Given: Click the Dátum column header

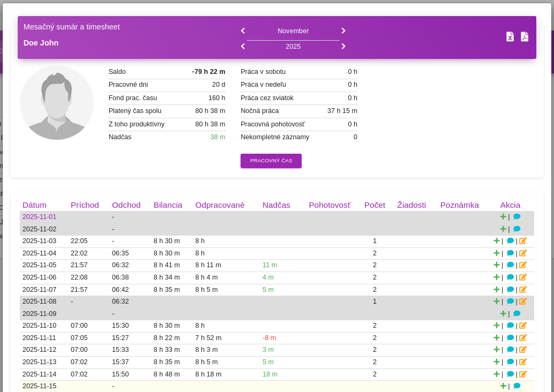Looking at the screenshot, I should coord(34,205).
